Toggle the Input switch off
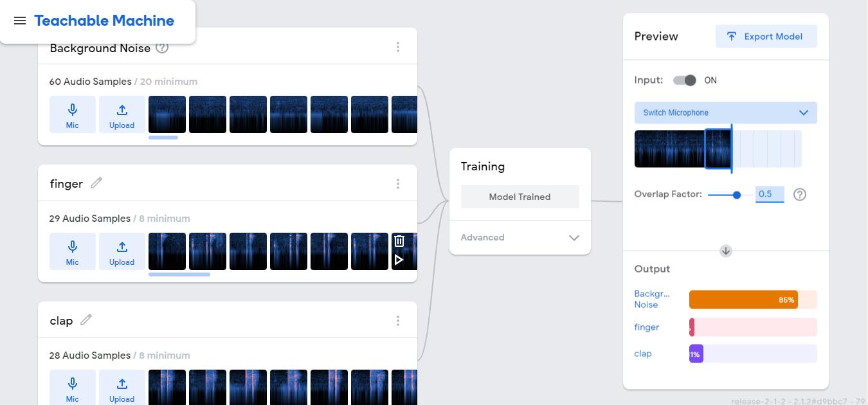The height and width of the screenshot is (405, 868). point(685,80)
